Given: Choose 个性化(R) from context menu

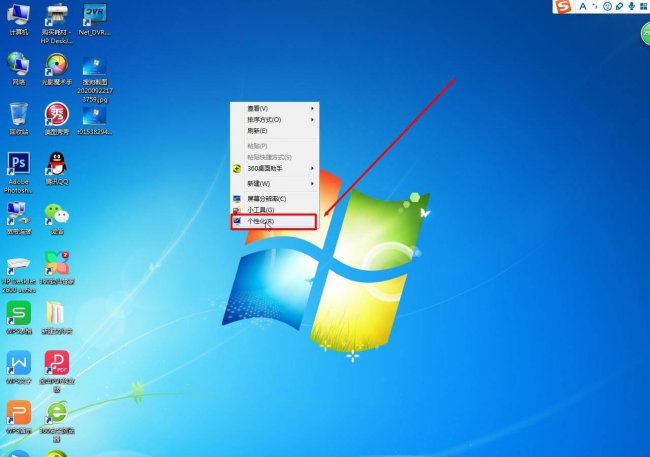Looking at the screenshot, I should pos(274,221).
